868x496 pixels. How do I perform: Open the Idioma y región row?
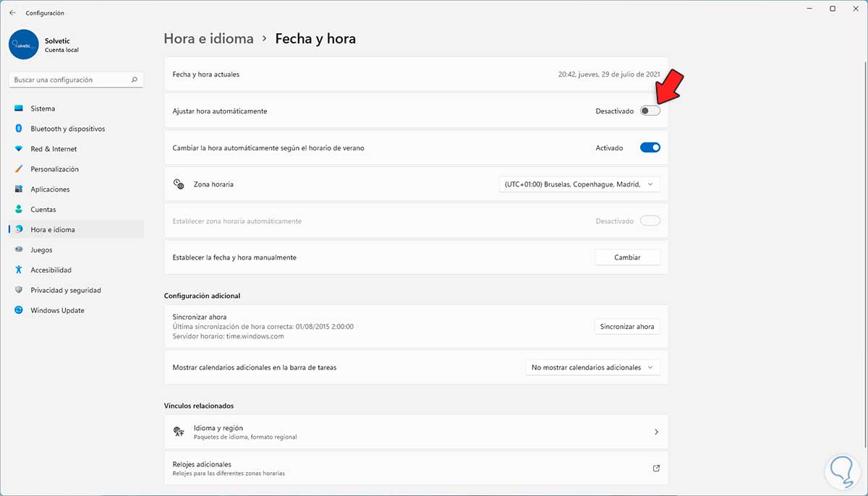(417, 432)
